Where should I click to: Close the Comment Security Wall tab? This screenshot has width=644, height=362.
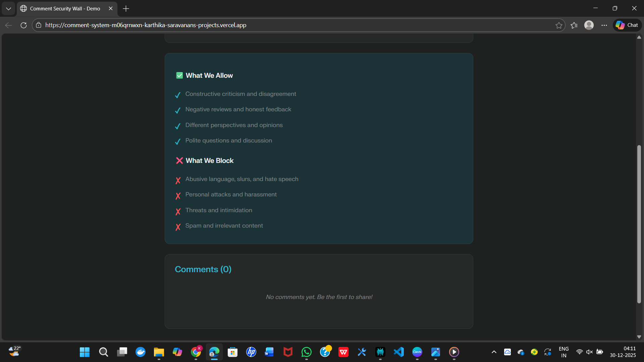pos(111,9)
